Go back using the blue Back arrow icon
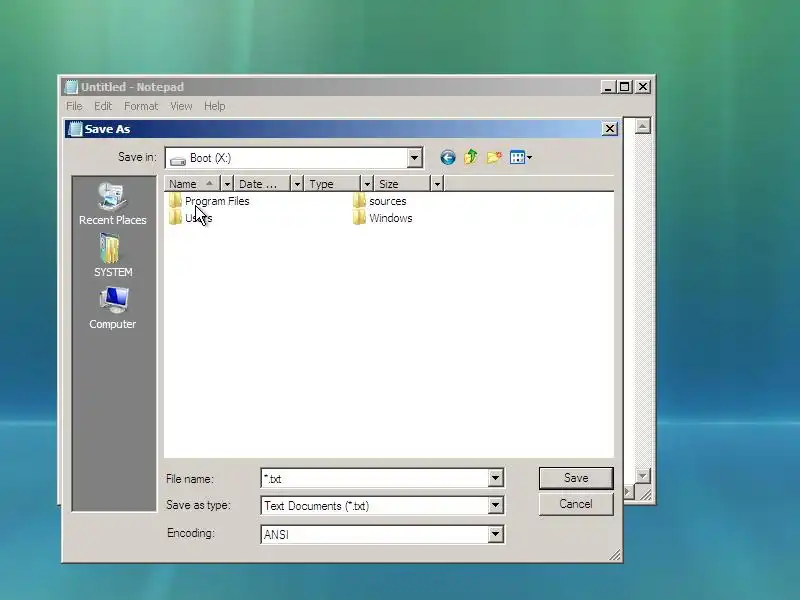This screenshot has width=800, height=600. click(447, 157)
